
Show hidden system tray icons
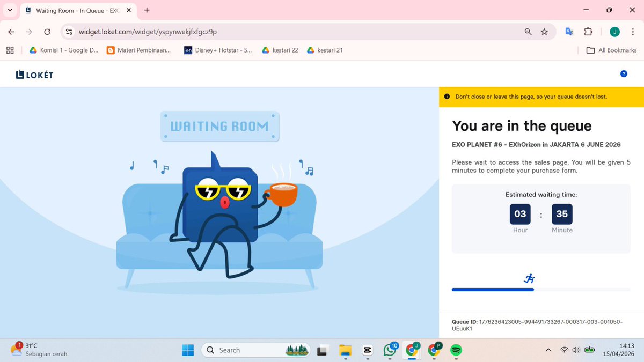click(x=548, y=350)
